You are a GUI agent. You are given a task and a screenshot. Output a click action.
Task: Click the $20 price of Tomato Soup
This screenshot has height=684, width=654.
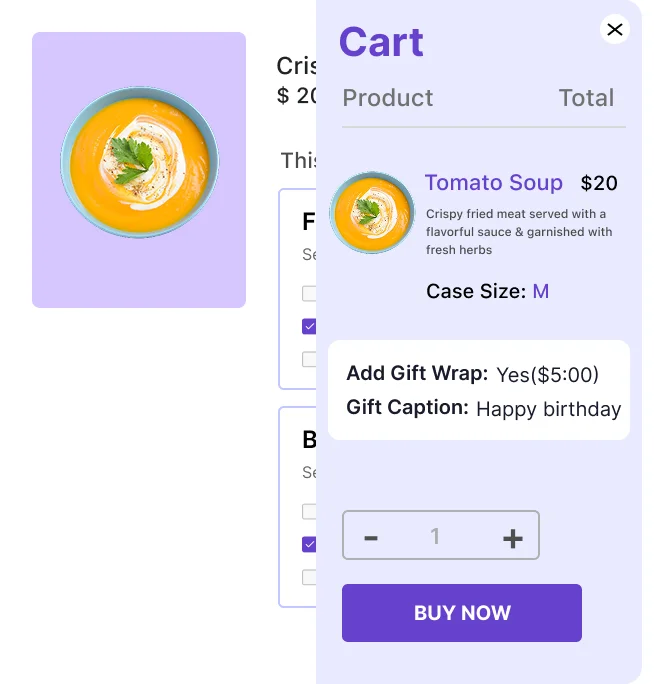pyautogui.click(x=599, y=184)
